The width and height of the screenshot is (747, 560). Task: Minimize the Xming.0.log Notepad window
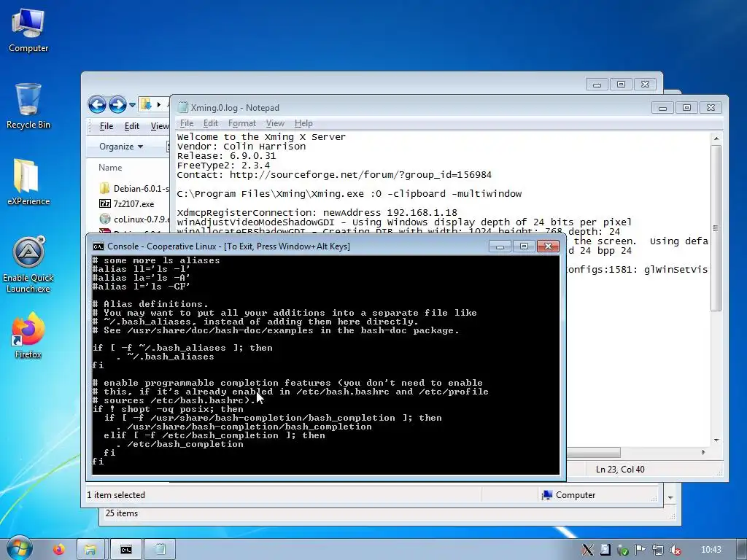click(x=662, y=108)
